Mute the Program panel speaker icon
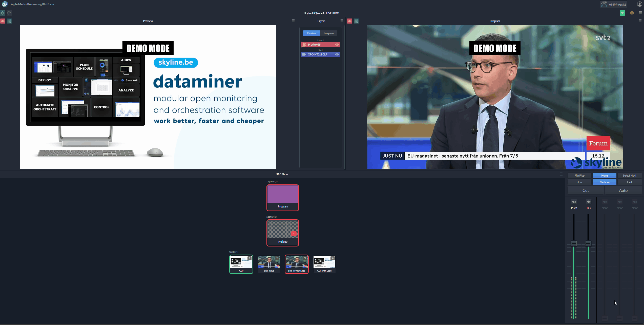 [350, 21]
